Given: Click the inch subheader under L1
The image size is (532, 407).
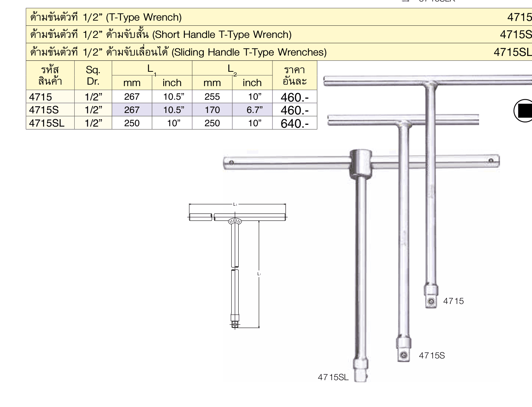Looking at the screenshot, I should (x=172, y=83).
